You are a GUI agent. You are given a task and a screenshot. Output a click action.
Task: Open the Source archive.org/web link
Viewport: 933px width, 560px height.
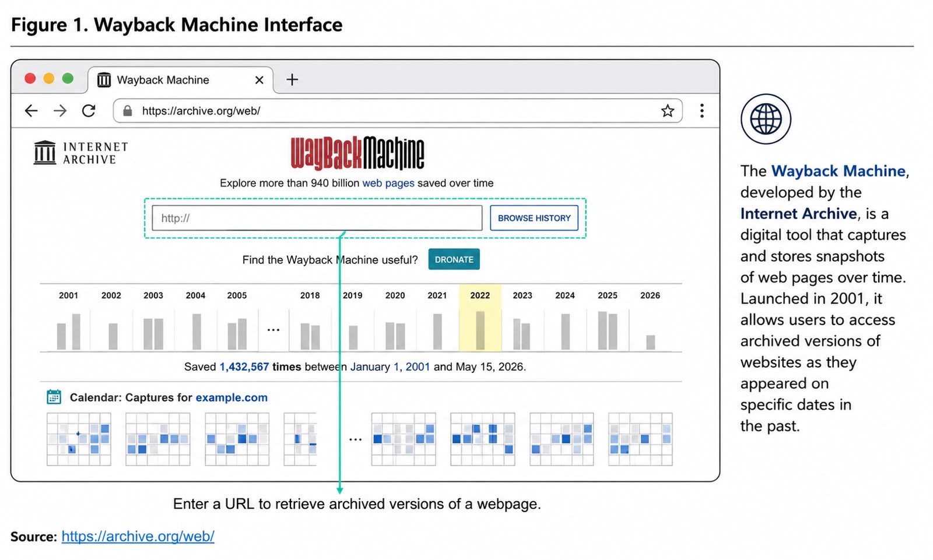tap(138, 536)
